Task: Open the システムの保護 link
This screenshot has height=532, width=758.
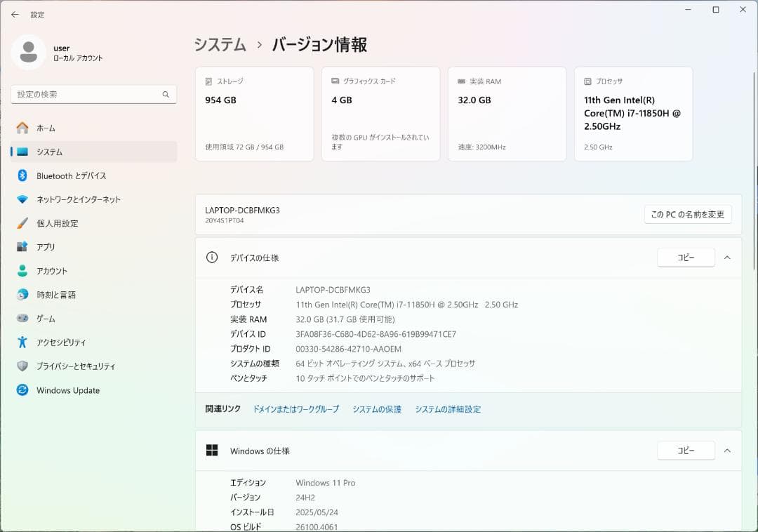Action: click(x=377, y=409)
